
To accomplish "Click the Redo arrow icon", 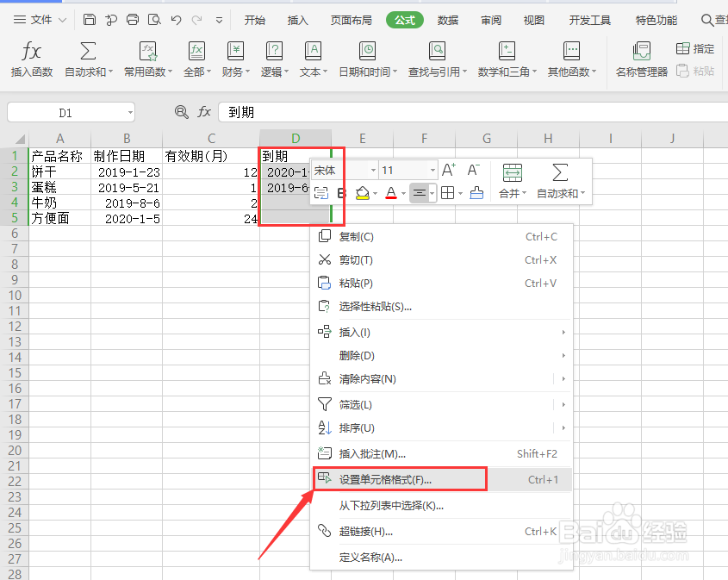I will click(196, 20).
